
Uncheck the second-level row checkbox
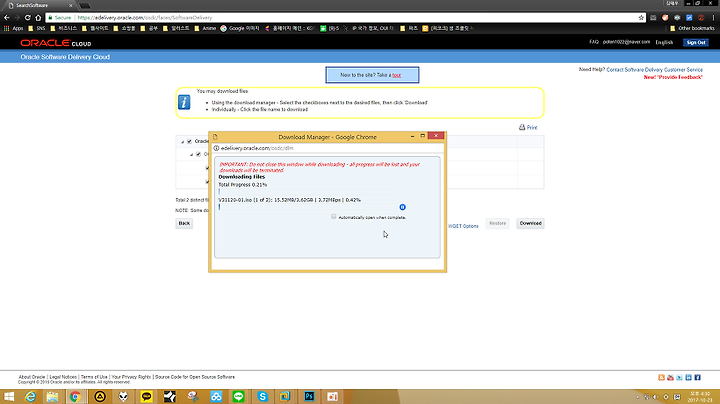198,154
